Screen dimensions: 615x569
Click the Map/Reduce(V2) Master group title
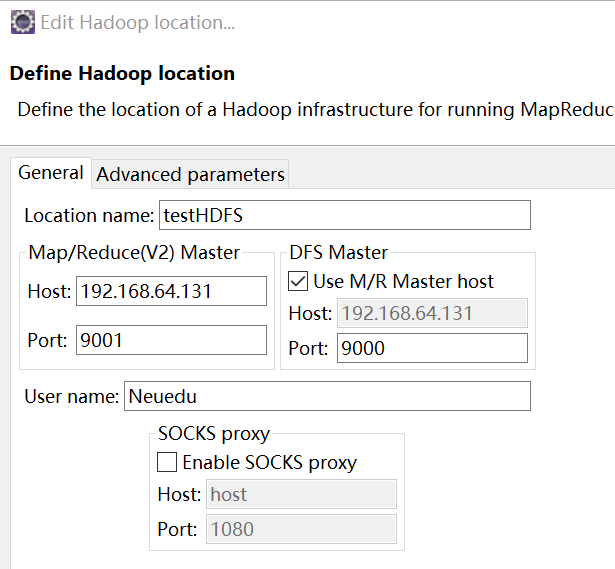[134, 252]
